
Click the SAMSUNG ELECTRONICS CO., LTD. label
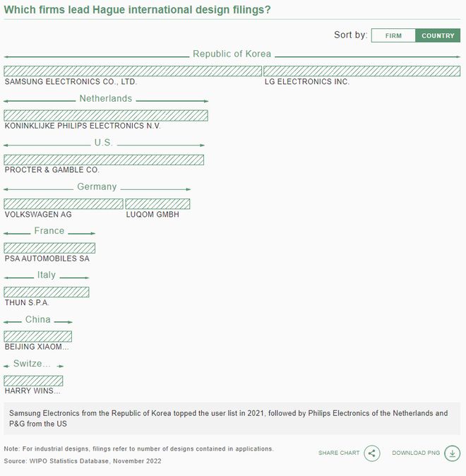point(71,82)
